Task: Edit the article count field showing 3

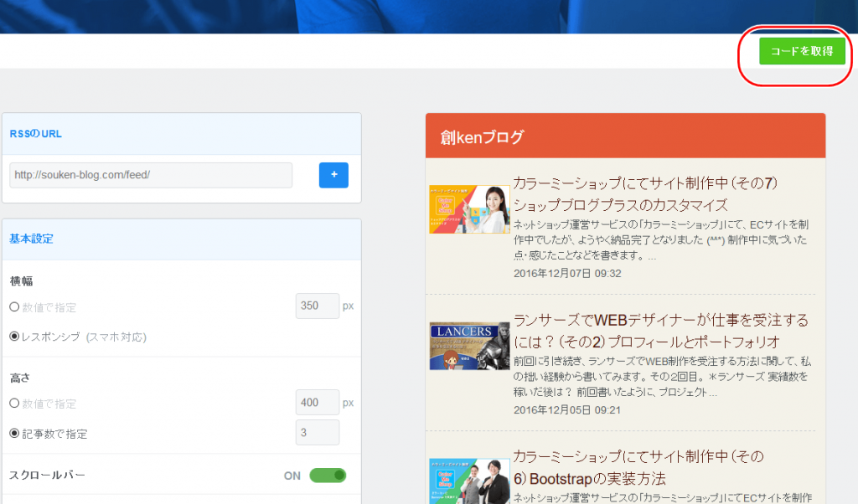Action: (x=318, y=432)
